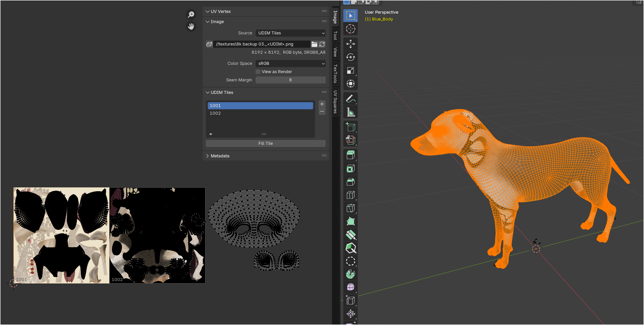The image size is (644, 325).
Task: Open the View sidebar tab
Action: (x=336, y=52)
